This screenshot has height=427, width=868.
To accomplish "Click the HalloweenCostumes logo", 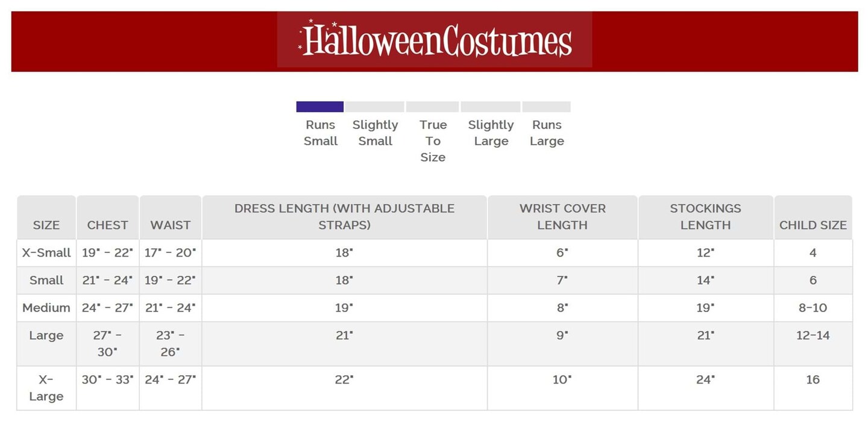I will coord(435,40).
